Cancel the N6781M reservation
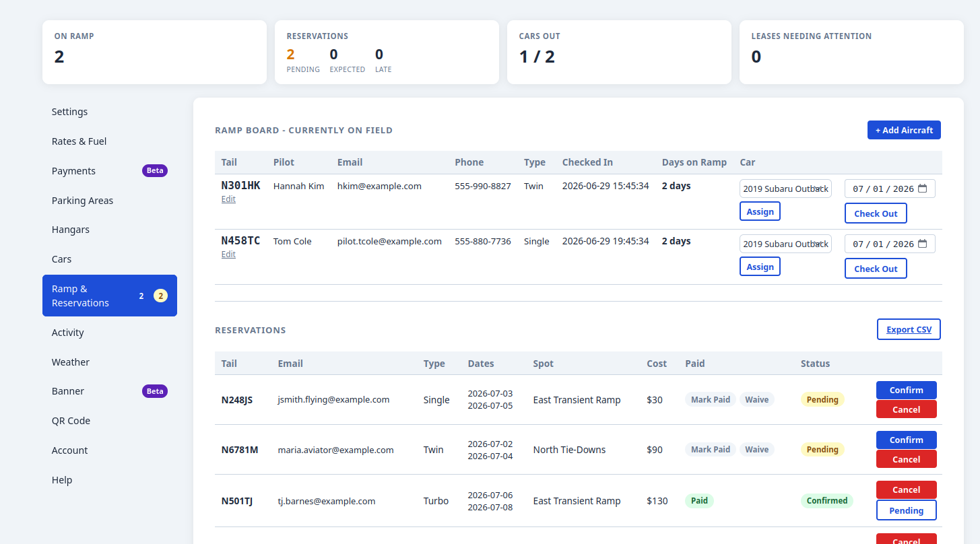 (906, 459)
